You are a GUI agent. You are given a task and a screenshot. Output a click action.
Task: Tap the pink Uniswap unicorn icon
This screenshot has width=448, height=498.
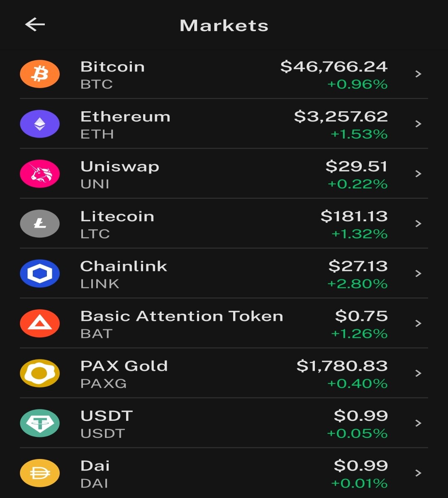tap(40, 174)
